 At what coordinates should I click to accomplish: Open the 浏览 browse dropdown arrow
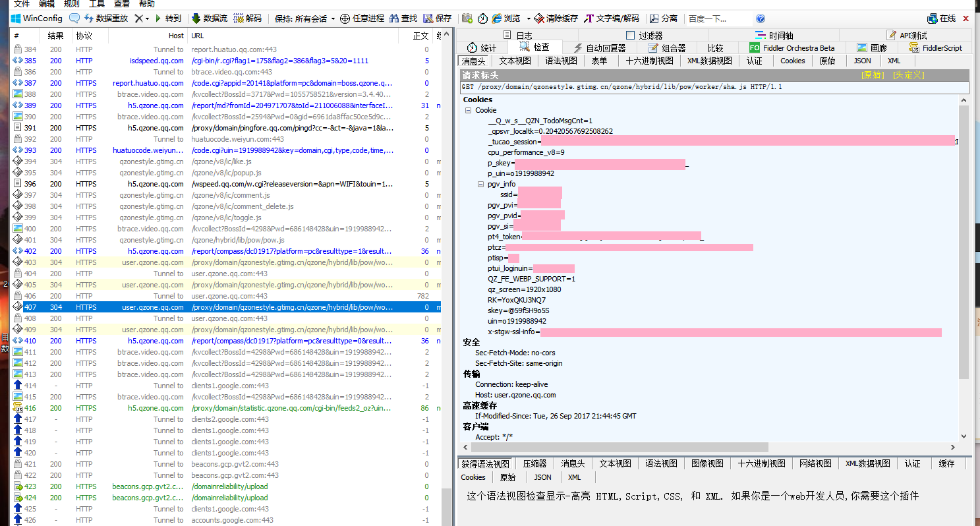coord(529,18)
